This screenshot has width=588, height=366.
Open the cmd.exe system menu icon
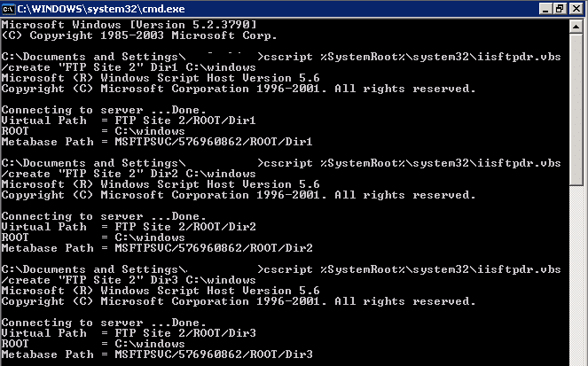[8, 9]
